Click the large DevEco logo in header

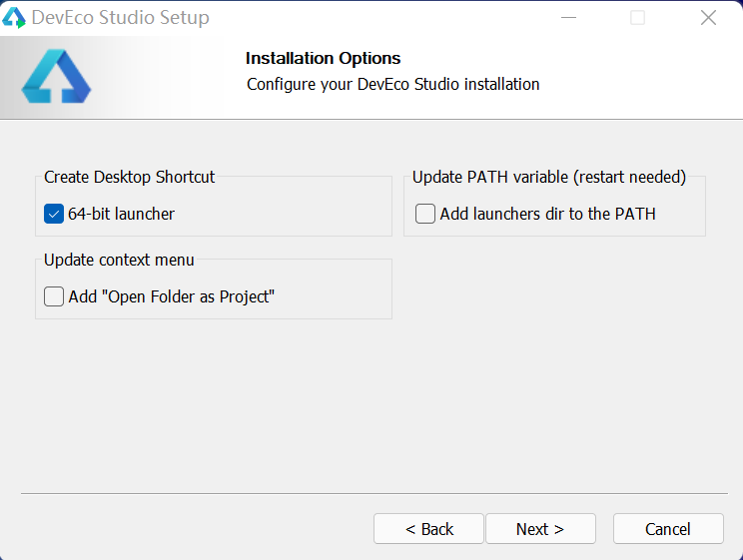[x=56, y=77]
